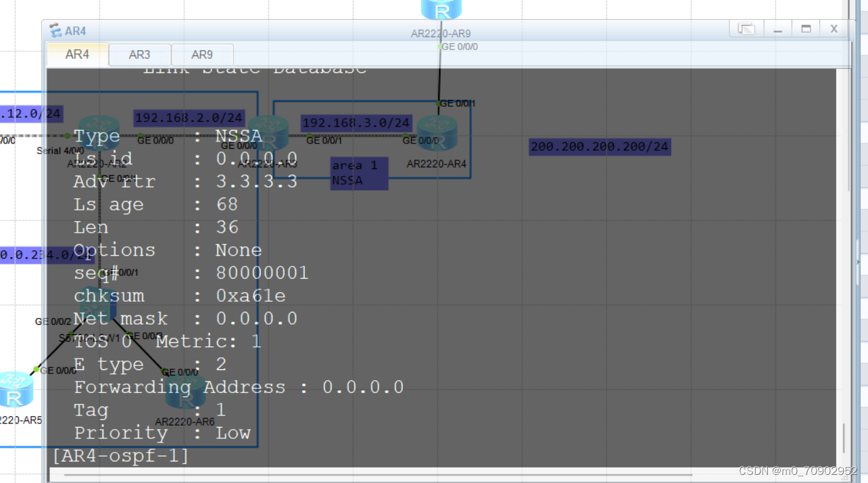The width and height of the screenshot is (868, 483).
Task: Close the AR4 terminal window
Action: click(834, 28)
